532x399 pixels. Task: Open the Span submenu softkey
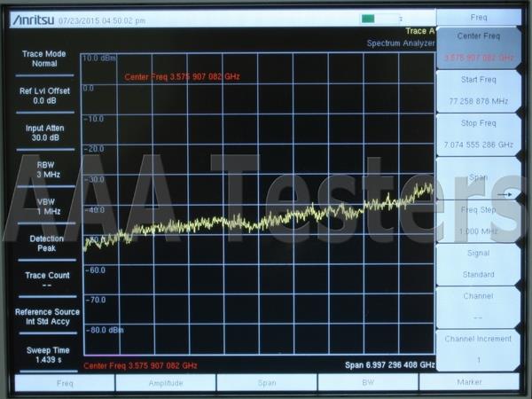479,178
